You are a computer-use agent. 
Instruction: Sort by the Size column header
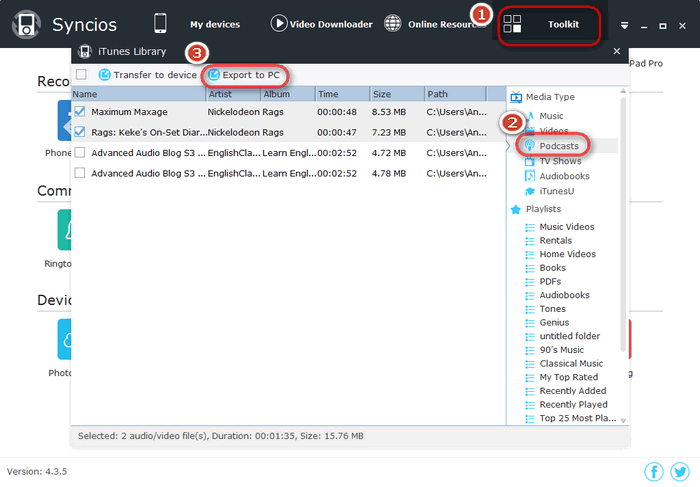[x=397, y=94]
